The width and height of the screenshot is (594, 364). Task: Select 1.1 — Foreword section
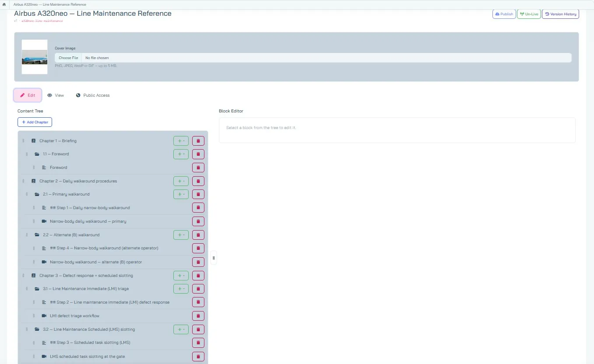(x=56, y=154)
